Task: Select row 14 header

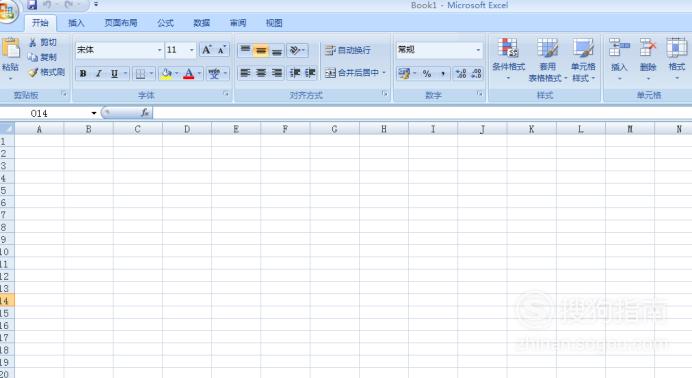Action: [x=7, y=301]
